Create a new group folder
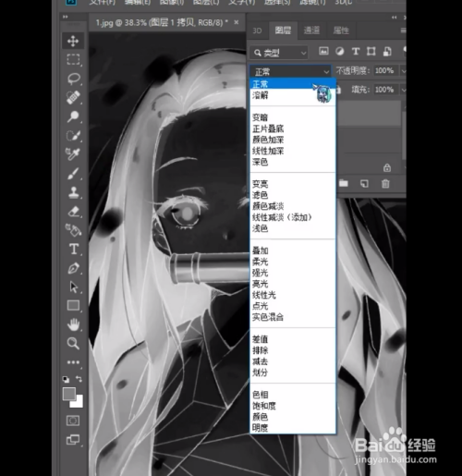462x476 pixels. point(344,184)
